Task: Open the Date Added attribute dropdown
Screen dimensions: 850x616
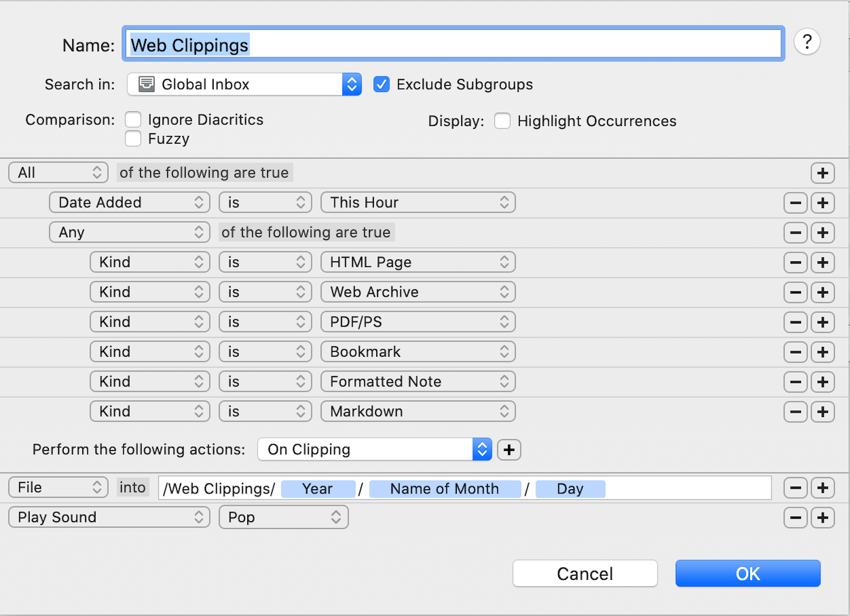Action: [x=130, y=203]
